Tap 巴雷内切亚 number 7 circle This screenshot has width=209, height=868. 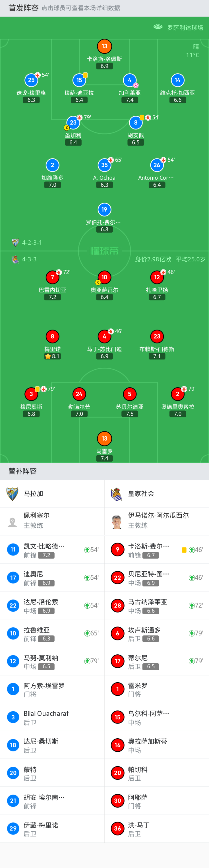pyautogui.click(x=52, y=277)
